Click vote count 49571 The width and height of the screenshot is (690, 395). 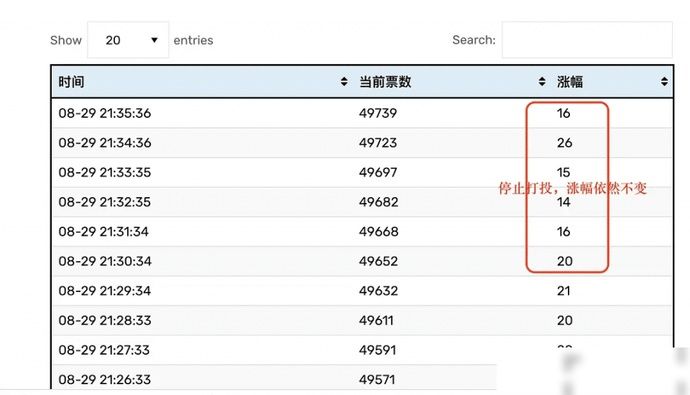pyautogui.click(x=377, y=379)
